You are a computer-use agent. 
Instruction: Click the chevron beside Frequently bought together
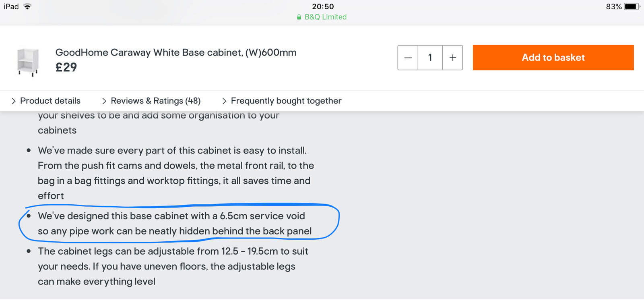point(224,101)
